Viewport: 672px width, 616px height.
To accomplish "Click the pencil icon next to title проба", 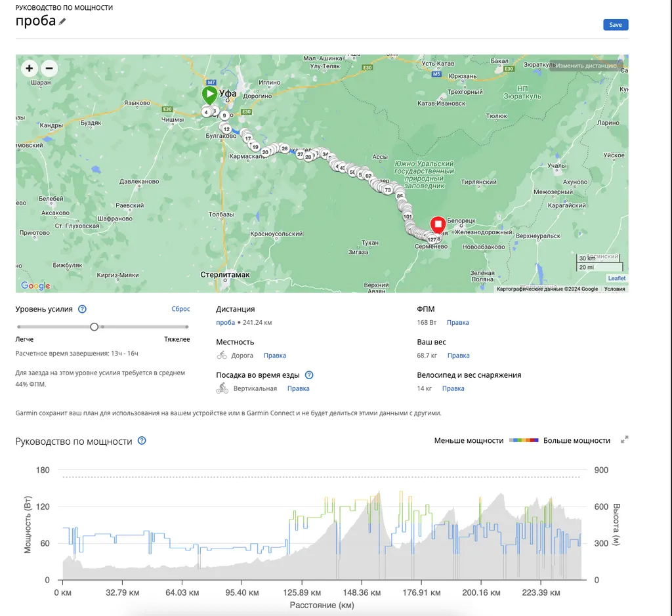I will point(62,22).
